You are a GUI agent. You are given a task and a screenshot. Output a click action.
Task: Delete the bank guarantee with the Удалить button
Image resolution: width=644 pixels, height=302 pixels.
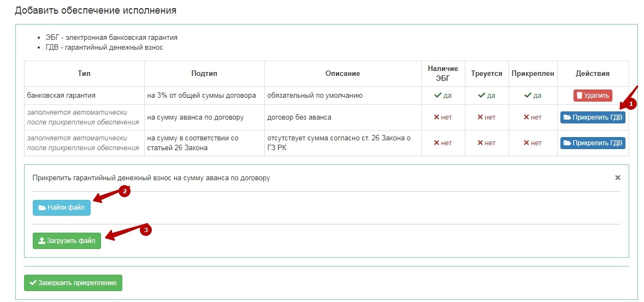593,96
